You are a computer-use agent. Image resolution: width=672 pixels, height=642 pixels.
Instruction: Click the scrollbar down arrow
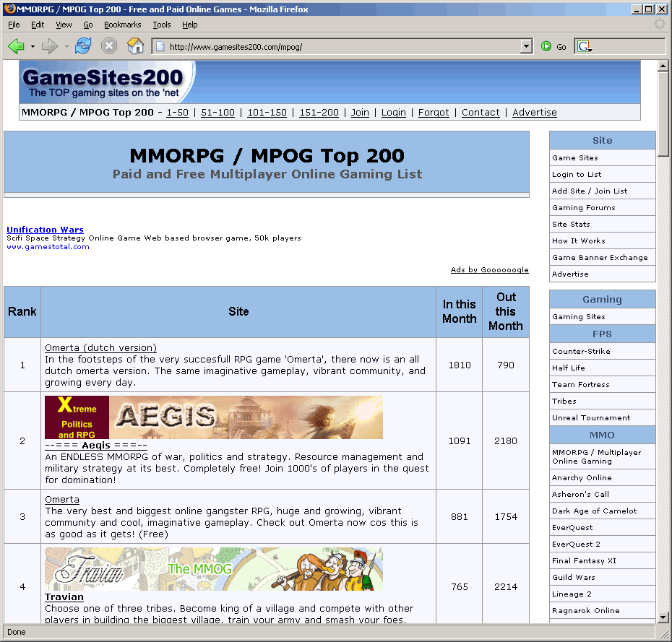[x=663, y=617]
